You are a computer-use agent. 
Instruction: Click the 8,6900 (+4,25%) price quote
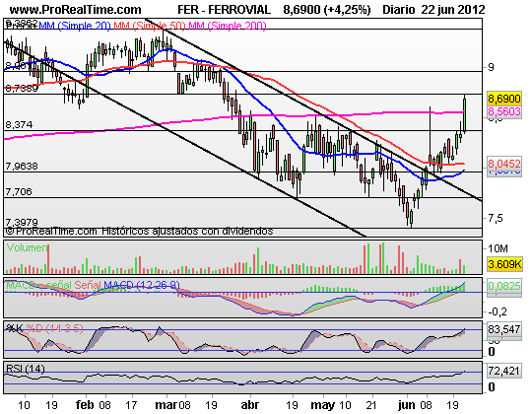coord(327,10)
